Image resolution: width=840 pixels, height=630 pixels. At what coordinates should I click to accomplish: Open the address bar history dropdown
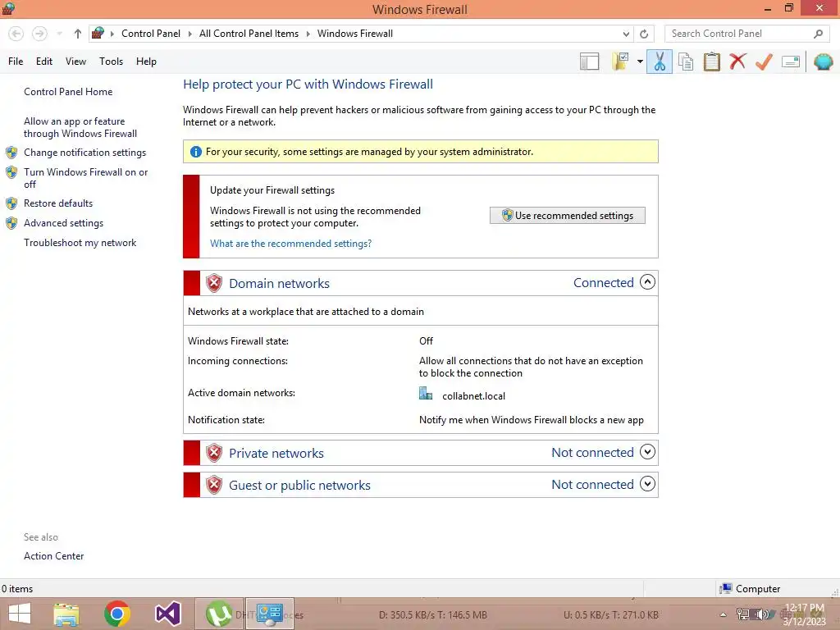coord(626,34)
